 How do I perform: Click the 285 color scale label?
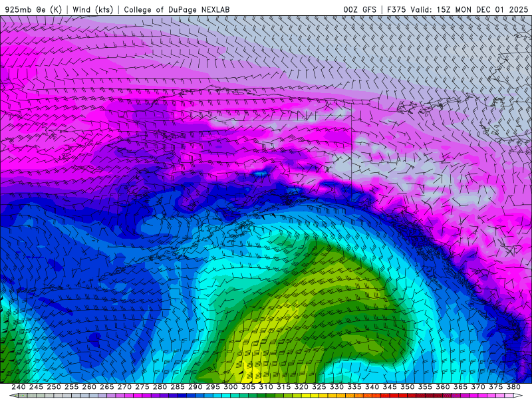[178, 387]
